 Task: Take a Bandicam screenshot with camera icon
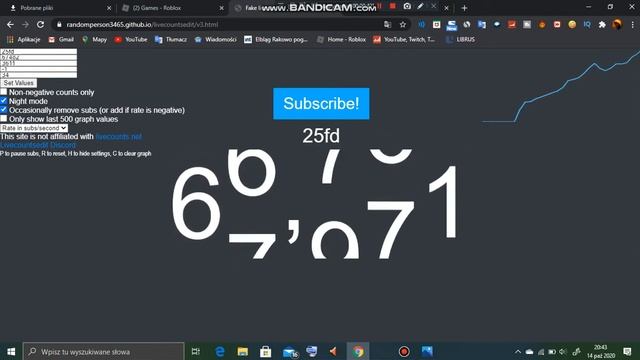407,6
